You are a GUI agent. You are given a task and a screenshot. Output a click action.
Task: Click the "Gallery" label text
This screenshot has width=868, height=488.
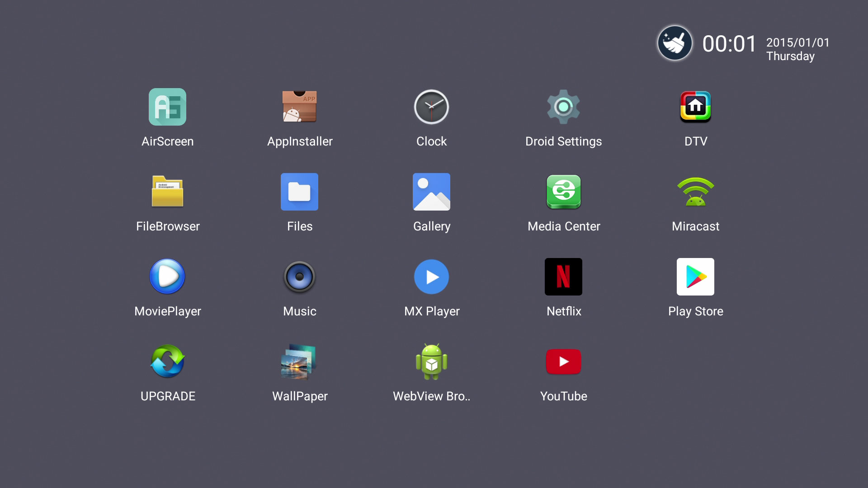pyautogui.click(x=432, y=226)
